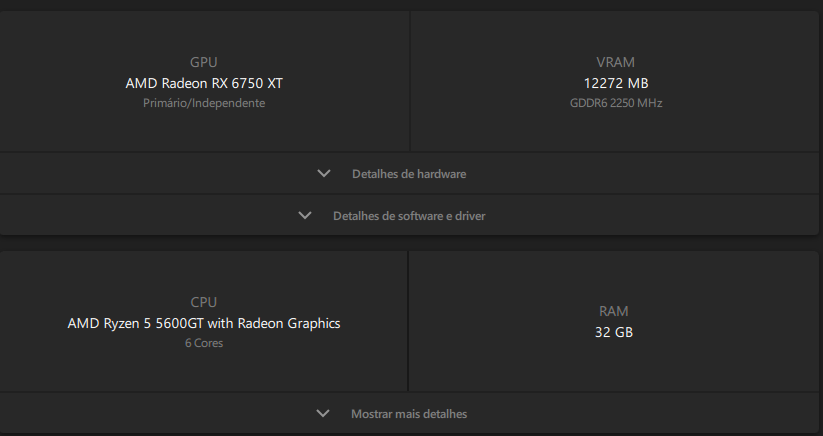Click the word driver in software details row
823x436 pixels.
tap(470, 216)
